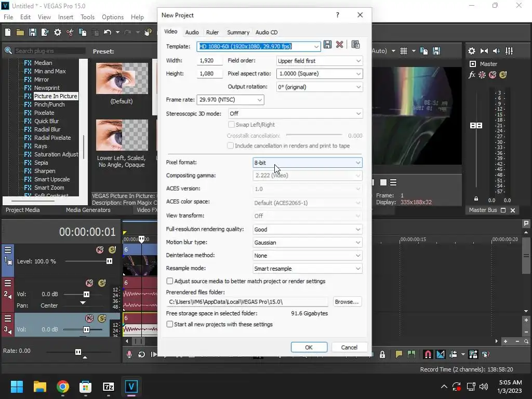This screenshot has width=532, height=399.
Task: Open Windows Start menu
Action: point(17,387)
